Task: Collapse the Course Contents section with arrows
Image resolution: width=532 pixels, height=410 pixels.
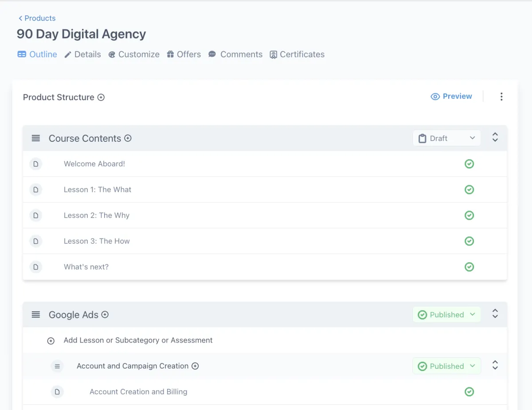Action: click(x=495, y=138)
